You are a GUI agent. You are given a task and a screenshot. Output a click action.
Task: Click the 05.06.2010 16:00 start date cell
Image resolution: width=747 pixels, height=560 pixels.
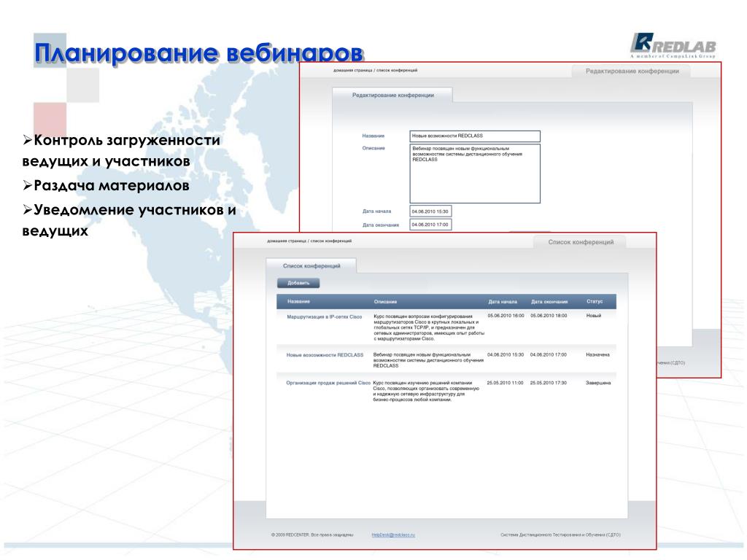click(x=506, y=316)
